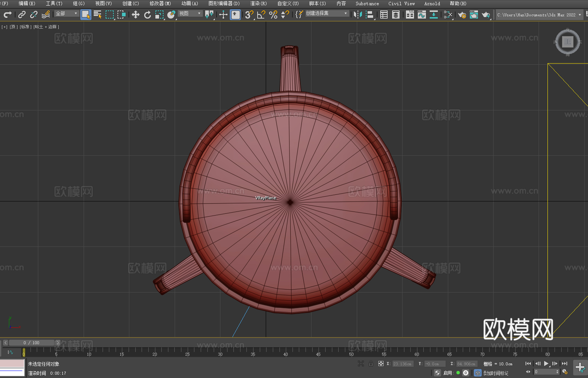Open the 渲染(R) menu
The image size is (588, 378).
tap(258, 3)
